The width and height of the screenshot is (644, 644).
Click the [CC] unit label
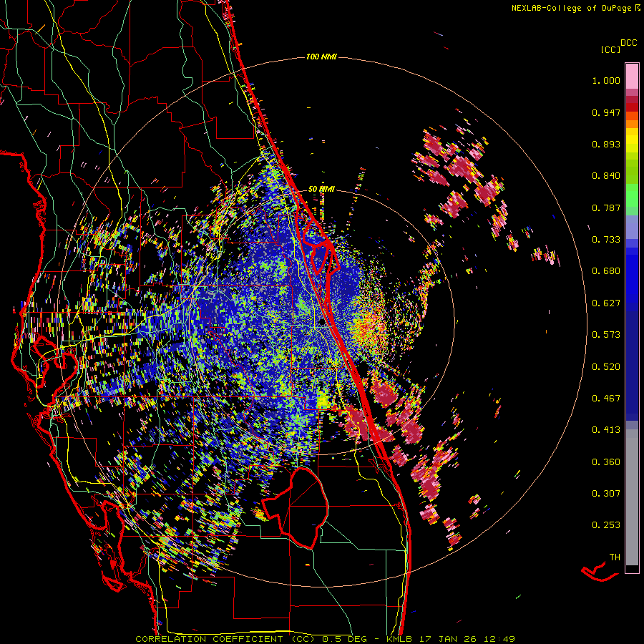(610, 49)
